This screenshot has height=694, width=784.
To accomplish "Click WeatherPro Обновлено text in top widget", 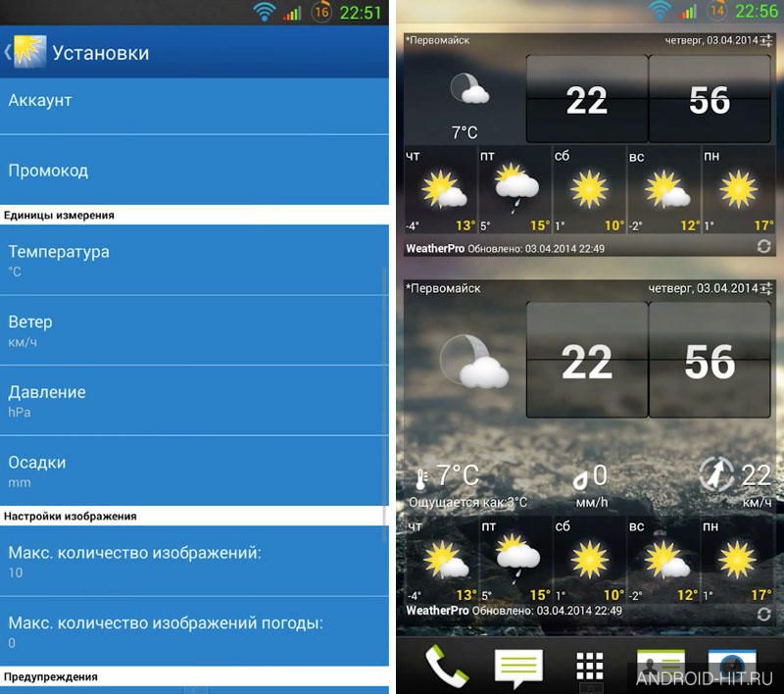I will [505, 248].
